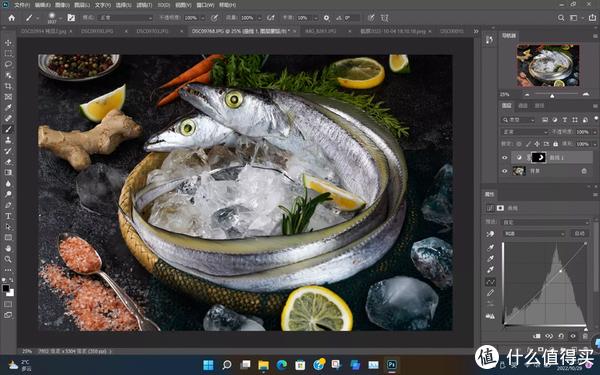Reset curves to adjustment defaults
Viewport: 600px width, 375px height.
561,336
